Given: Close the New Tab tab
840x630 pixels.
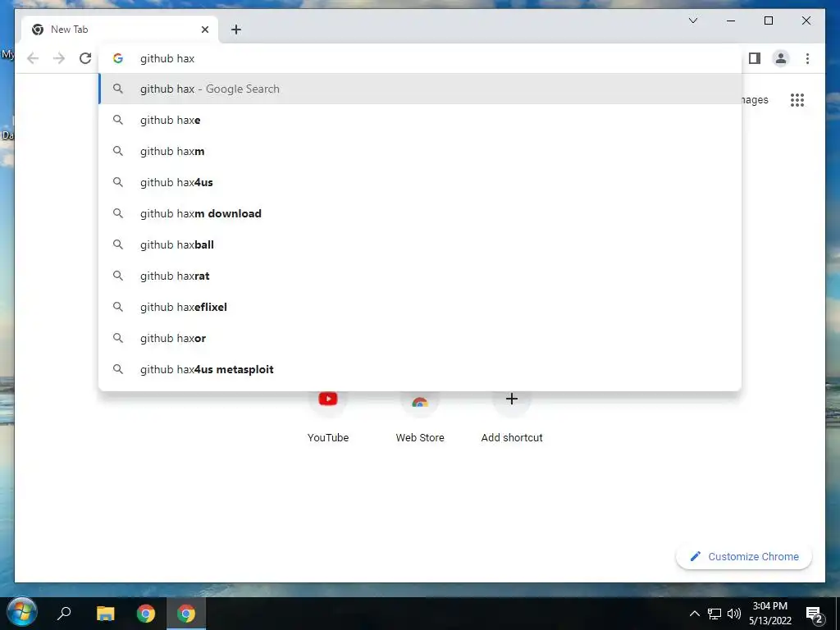Looking at the screenshot, I should click(204, 30).
